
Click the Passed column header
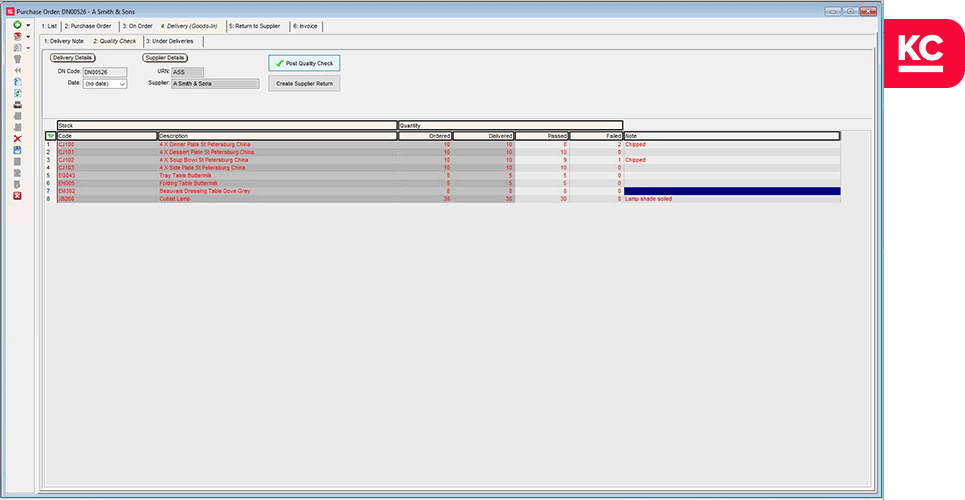(542, 136)
